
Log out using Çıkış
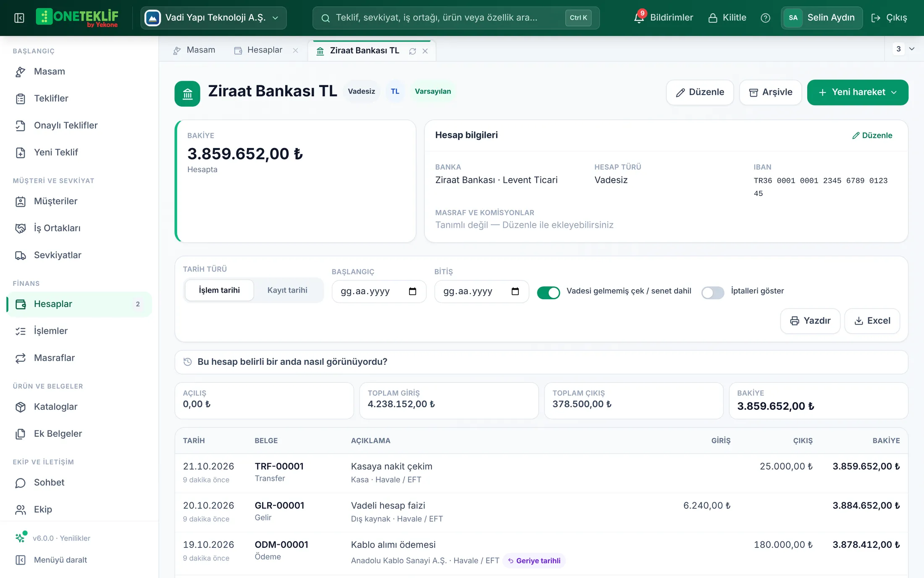tap(889, 18)
